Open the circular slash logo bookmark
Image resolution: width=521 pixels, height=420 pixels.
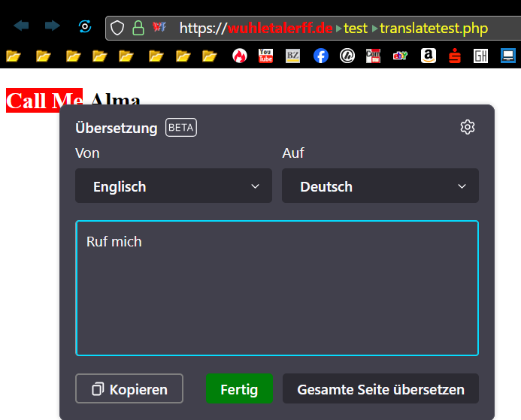(347, 56)
